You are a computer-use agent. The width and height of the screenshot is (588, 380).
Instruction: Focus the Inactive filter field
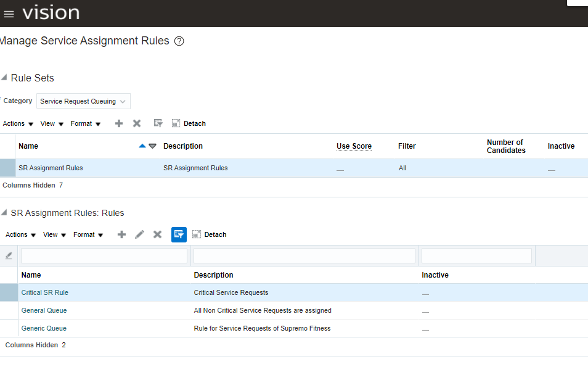(x=476, y=256)
